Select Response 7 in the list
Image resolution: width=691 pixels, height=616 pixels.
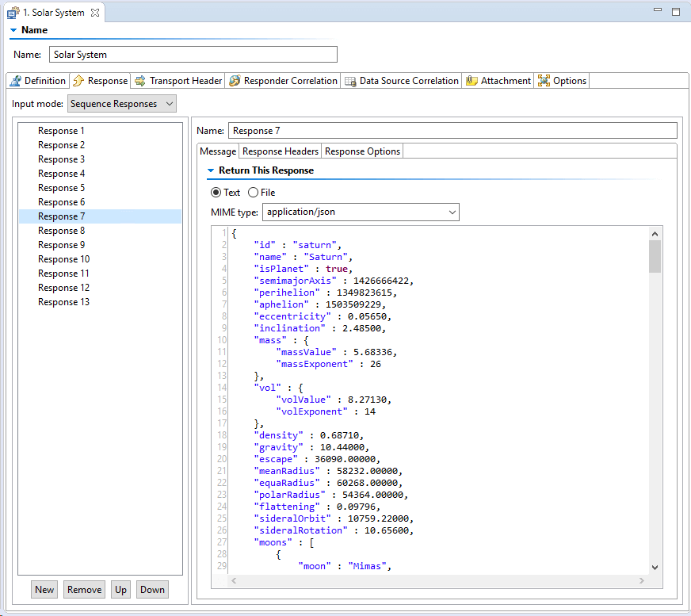tap(100, 216)
